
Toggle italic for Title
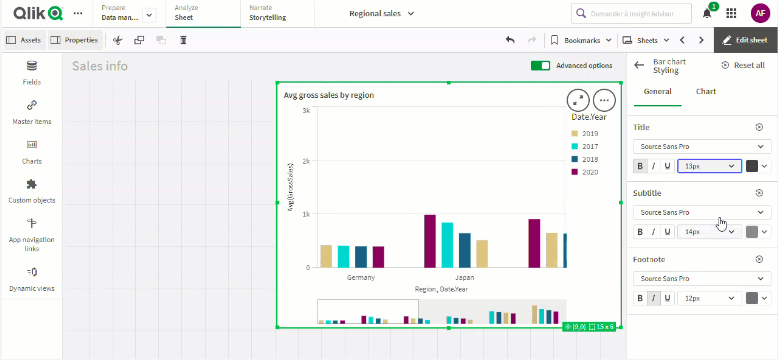tap(654, 166)
